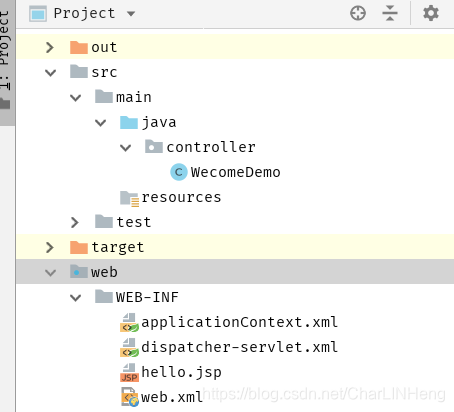The image size is (454, 412).
Task: Select the test folder label
Action: [x=134, y=222]
